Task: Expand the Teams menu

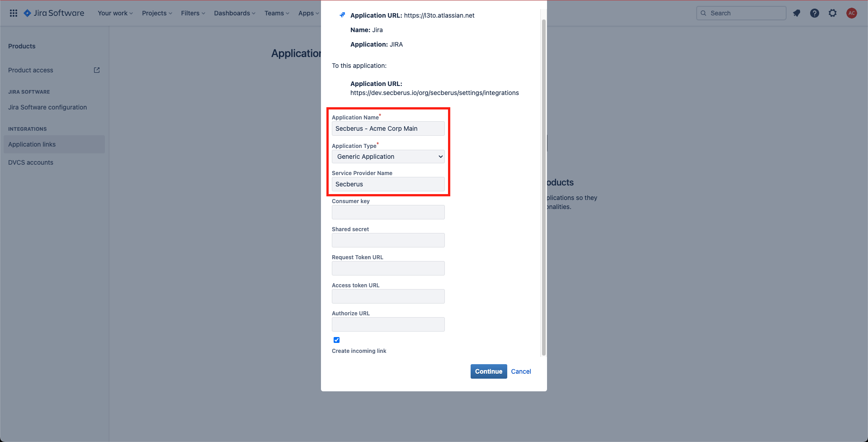Action: click(277, 13)
